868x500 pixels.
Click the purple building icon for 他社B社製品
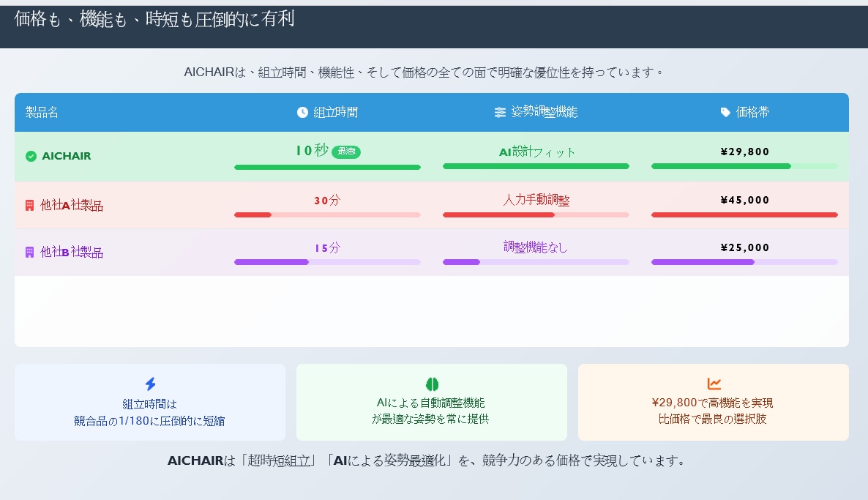[30, 253]
